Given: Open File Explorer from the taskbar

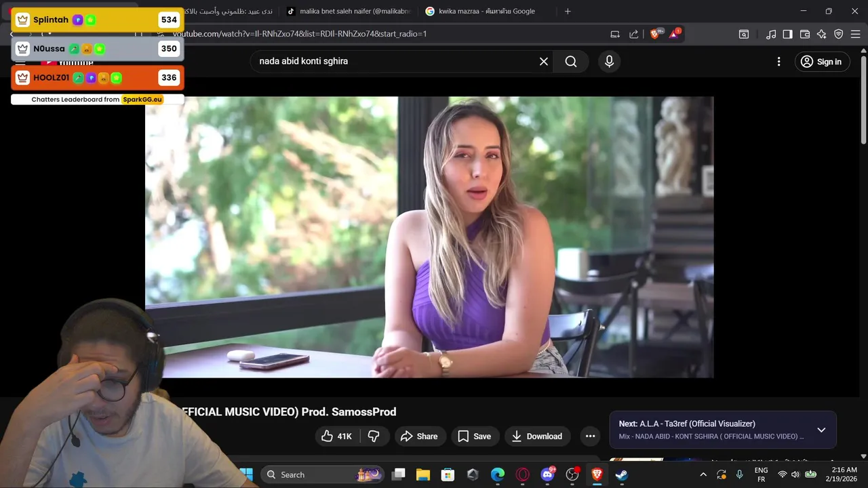Looking at the screenshot, I should pyautogui.click(x=423, y=474).
